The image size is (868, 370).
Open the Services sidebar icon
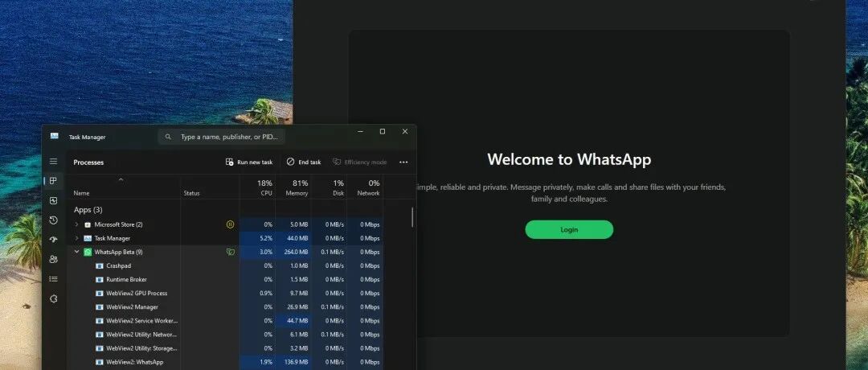53,298
